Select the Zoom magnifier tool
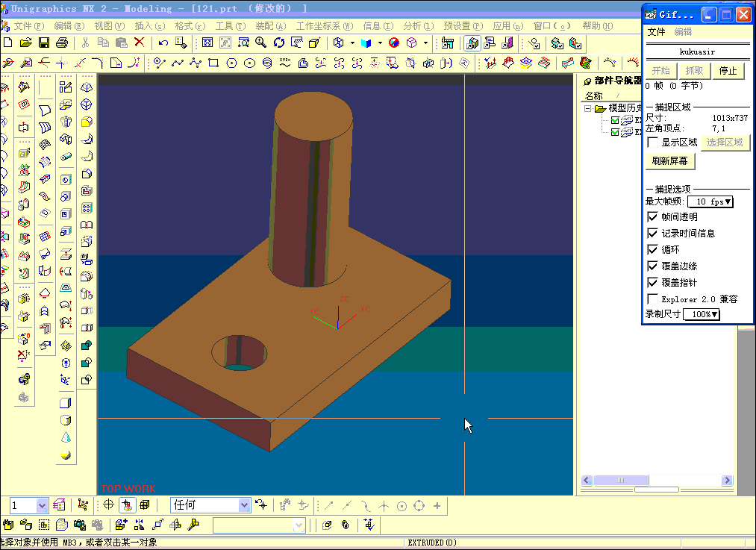Viewport: 756px width, 550px height. tap(261, 43)
